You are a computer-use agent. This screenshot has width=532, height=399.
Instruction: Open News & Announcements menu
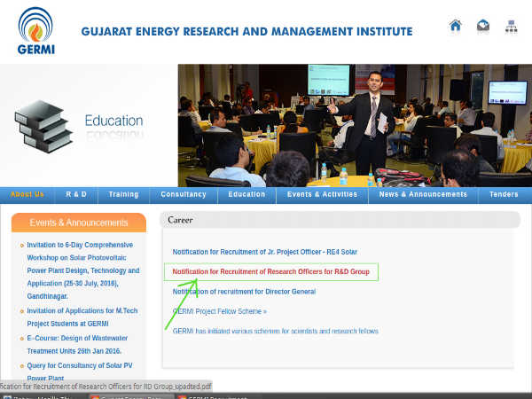423,194
